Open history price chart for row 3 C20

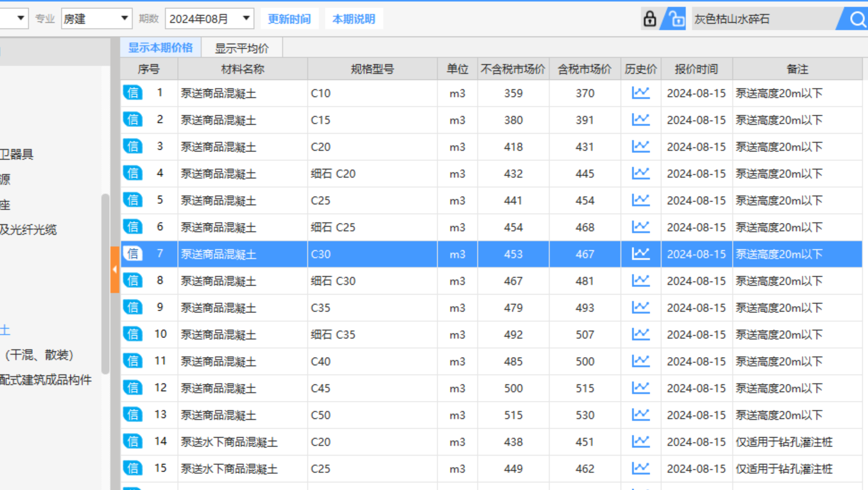(x=641, y=147)
